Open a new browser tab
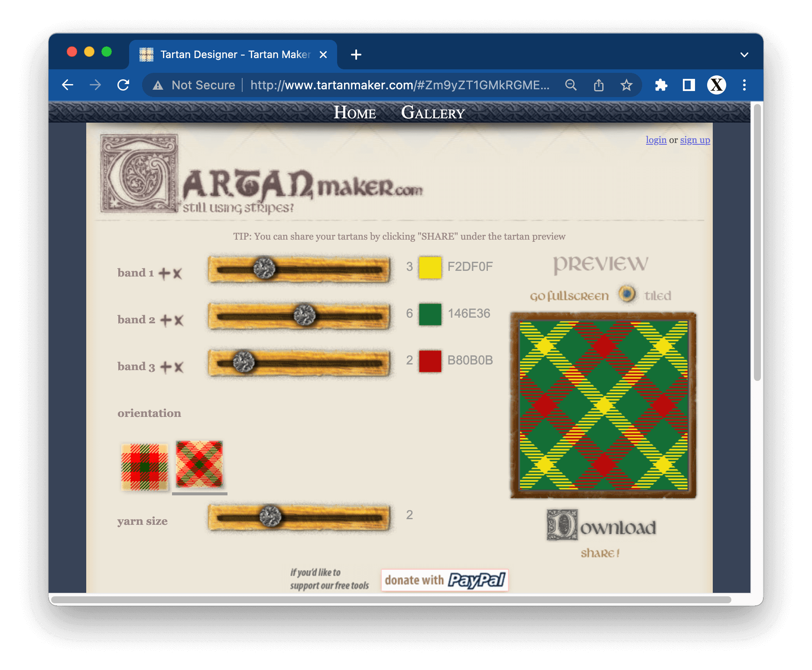The width and height of the screenshot is (812, 670). point(356,55)
